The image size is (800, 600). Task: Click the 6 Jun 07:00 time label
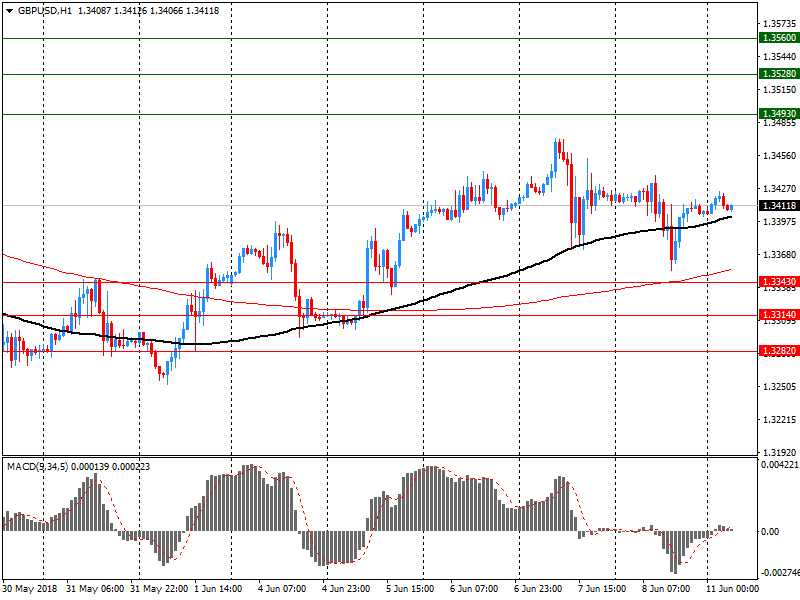tap(474, 589)
